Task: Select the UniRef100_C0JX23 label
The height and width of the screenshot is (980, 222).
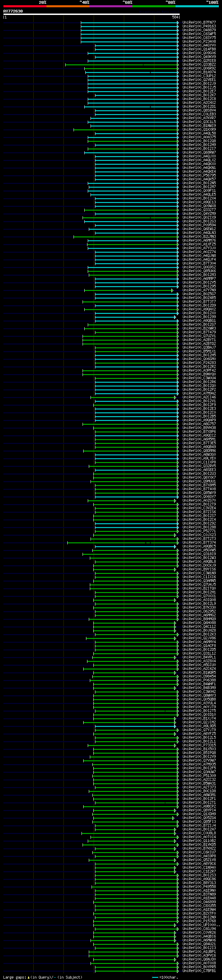Action: pyautogui.click(x=199, y=535)
